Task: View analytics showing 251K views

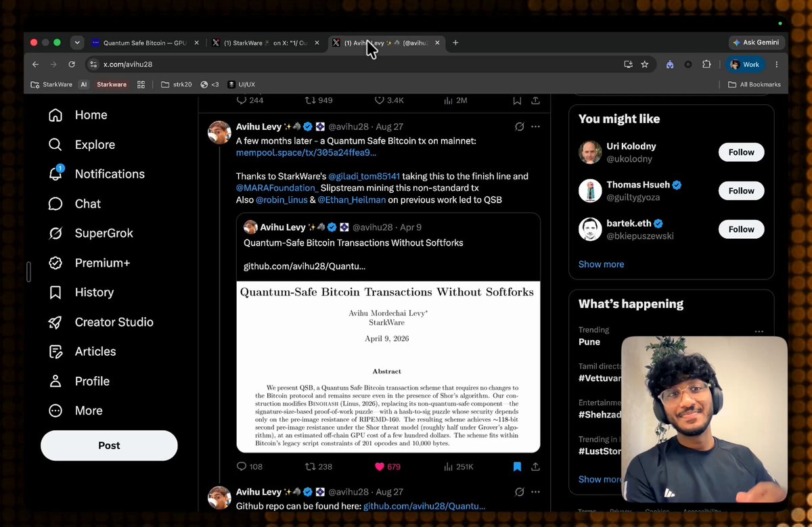Action: pyautogui.click(x=458, y=467)
